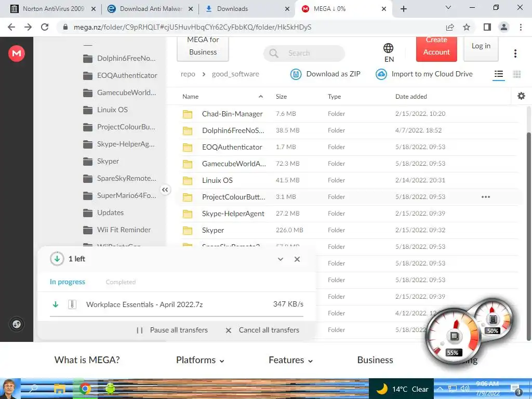Click the transfer download status icon
Image resolution: width=532 pixels, height=399 pixels.
click(57, 259)
